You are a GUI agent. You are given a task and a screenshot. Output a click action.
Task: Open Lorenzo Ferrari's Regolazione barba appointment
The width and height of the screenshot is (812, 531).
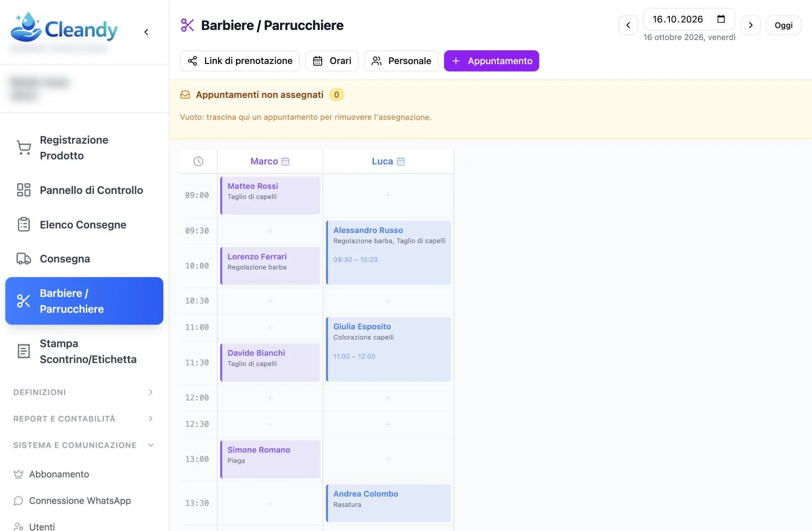pyautogui.click(x=270, y=265)
